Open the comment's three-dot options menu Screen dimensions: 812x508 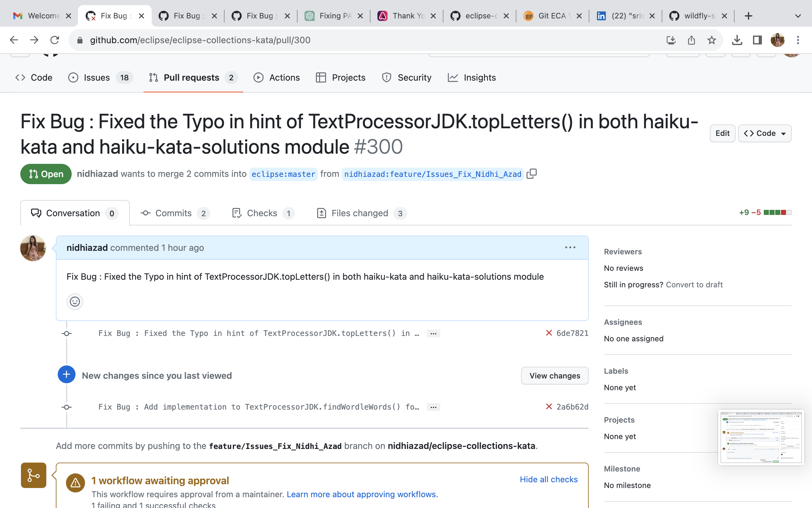(x=570, y=248)
